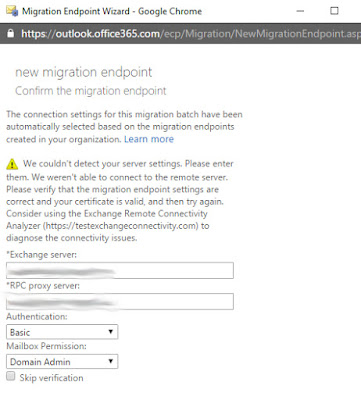Click the '*Exchange server:' label
361x400 pixels.
click(41, 255)
